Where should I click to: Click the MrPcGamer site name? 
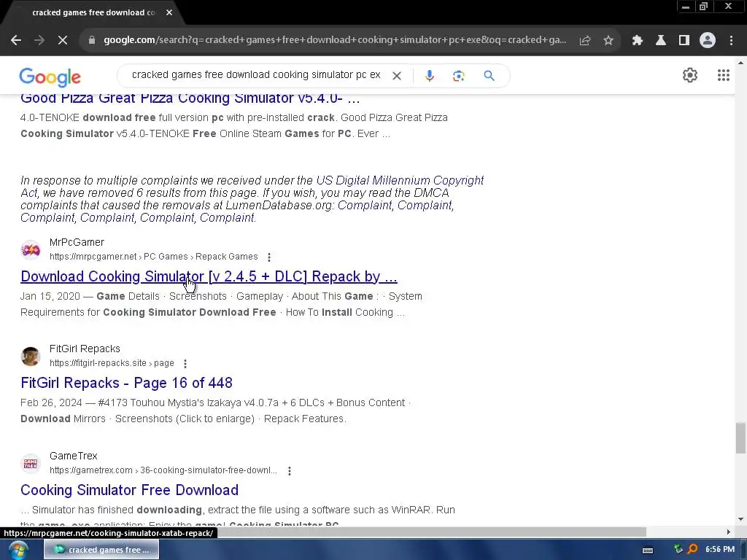[77, 242]
